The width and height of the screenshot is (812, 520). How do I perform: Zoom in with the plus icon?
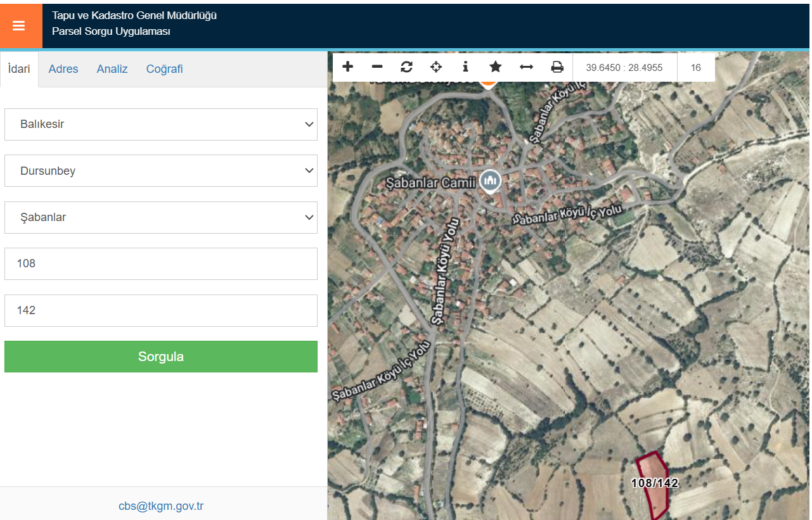coord(347,67)
